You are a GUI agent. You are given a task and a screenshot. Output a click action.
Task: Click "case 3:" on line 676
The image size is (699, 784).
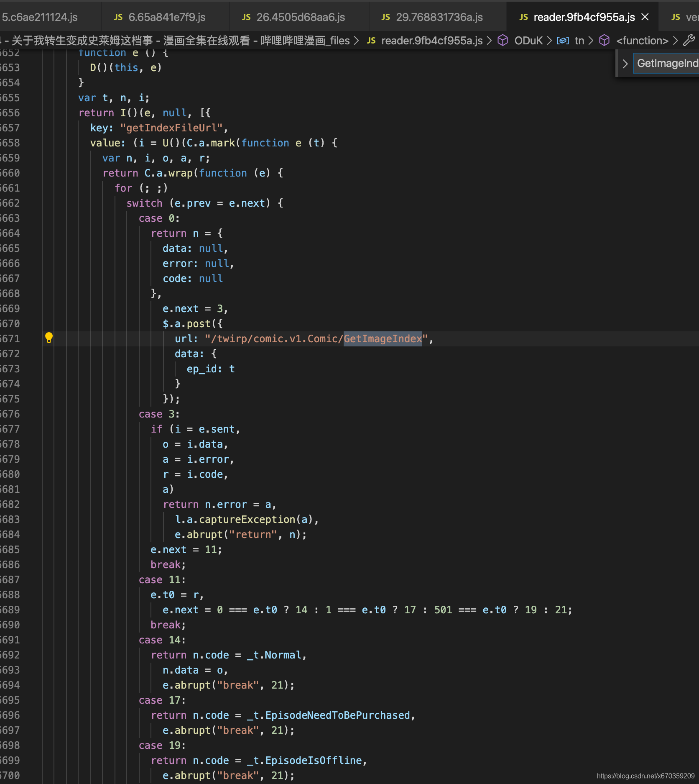pos(159,414)
